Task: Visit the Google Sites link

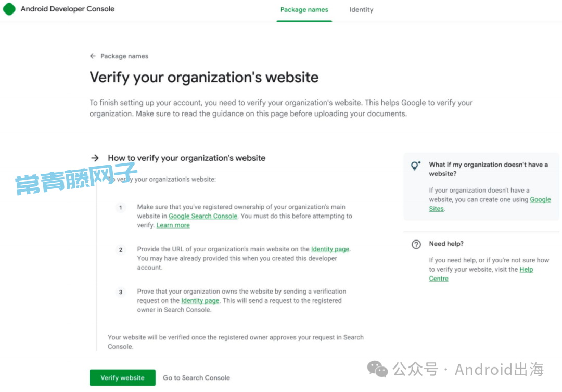Action: pos(490,204)
